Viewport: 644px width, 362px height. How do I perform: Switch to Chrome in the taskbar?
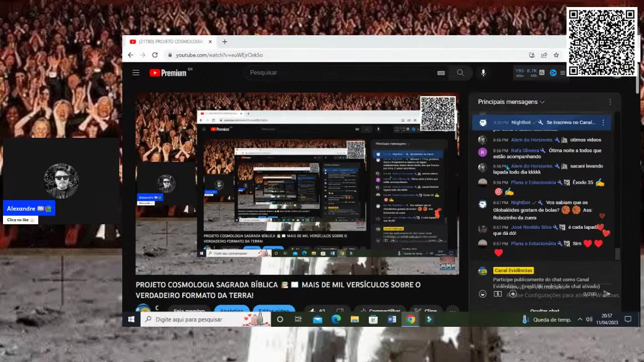[411, 319]
